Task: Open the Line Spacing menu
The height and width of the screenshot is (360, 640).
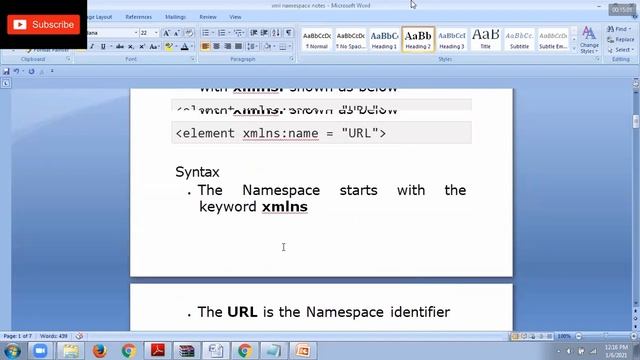Action: (x=252, y=47)
